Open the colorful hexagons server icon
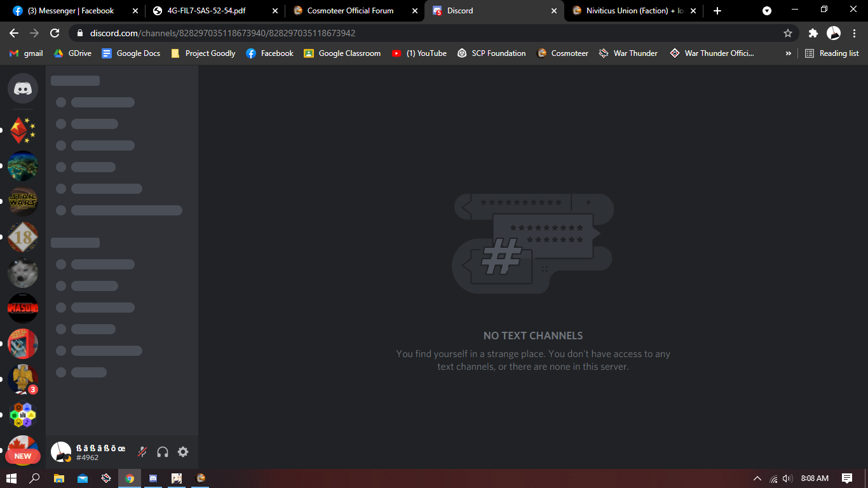 click(23, 416)
